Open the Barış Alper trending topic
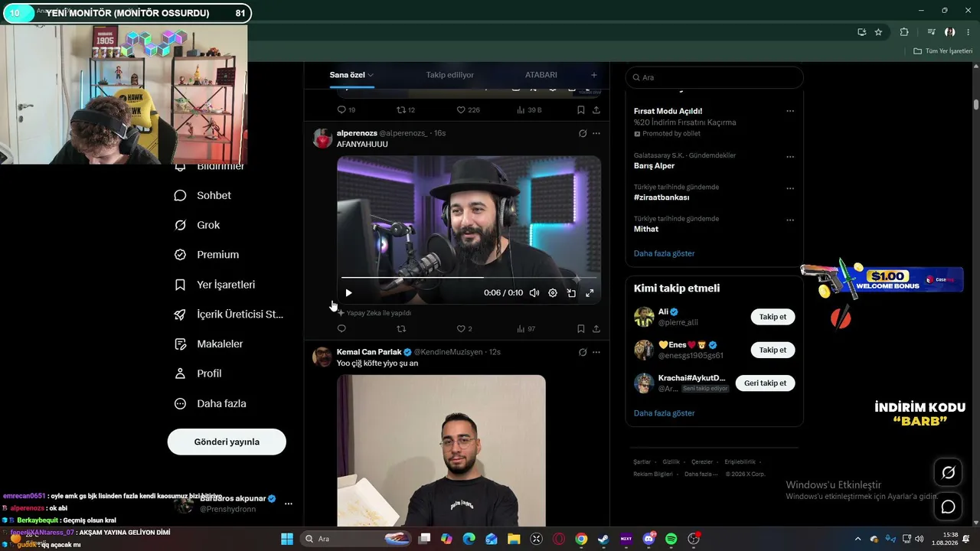The image size is (980, 551). 655,166
